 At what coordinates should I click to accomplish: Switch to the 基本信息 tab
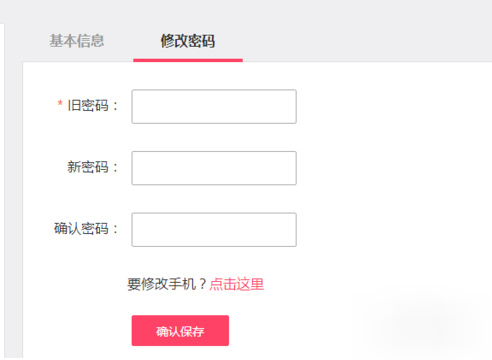pos(77,41)
